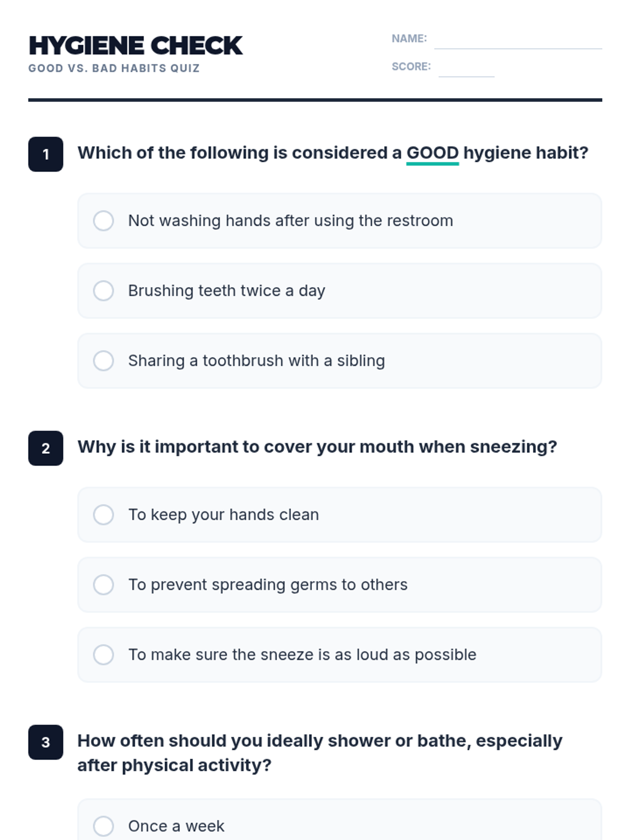Click the underlined word GOOD in question 1
The width and height of the screenshot is (630, 840).
(x=433, y=153)
